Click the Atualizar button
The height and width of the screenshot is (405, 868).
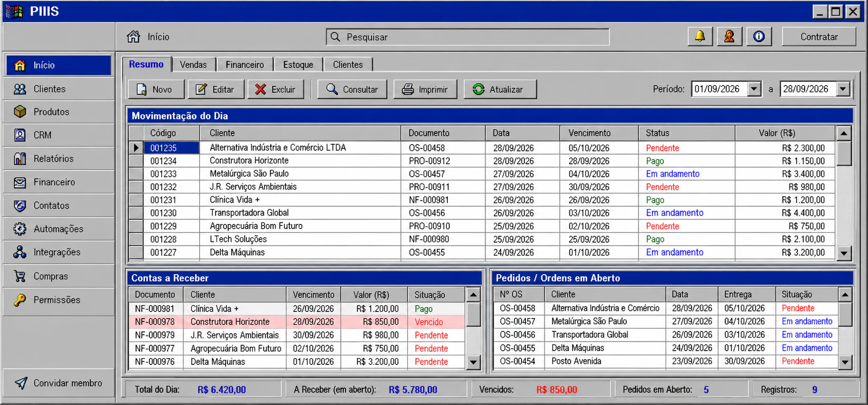[x=500, y=89]
